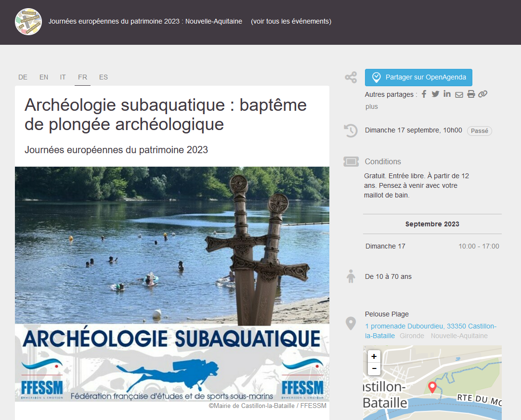Share event by email envelope icon
This screenshot has height=420, width=521.
click(x=459, y=94)
